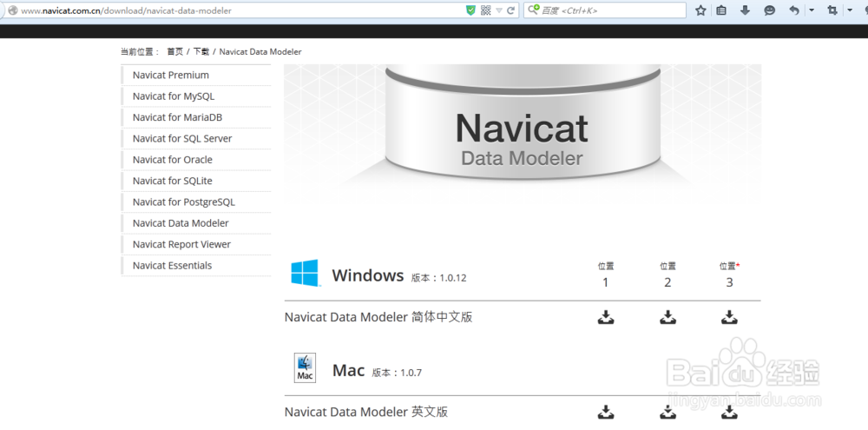The image size is (868, 430).
Task: Download Windows 简体中文版 from location 3
Action: pyautogui.click(x=730, y=317)
